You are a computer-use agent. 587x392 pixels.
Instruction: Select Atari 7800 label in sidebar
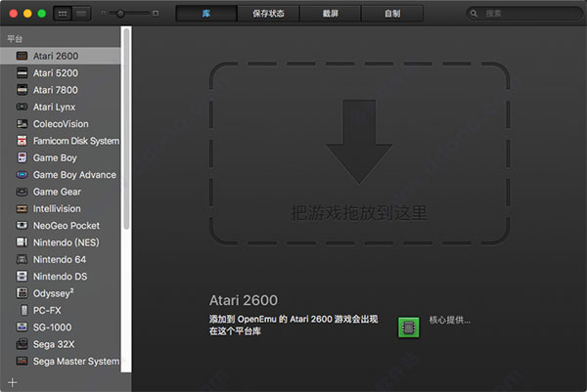(56, 90)
